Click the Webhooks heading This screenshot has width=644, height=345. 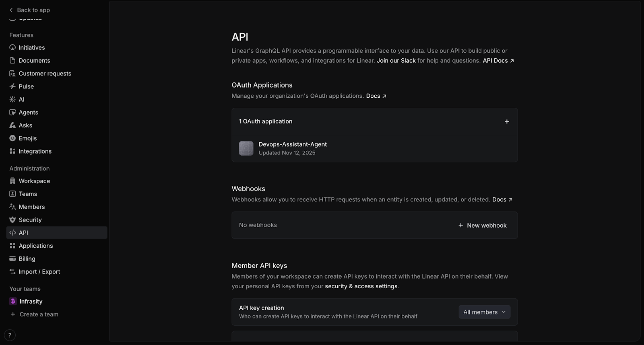248,189
